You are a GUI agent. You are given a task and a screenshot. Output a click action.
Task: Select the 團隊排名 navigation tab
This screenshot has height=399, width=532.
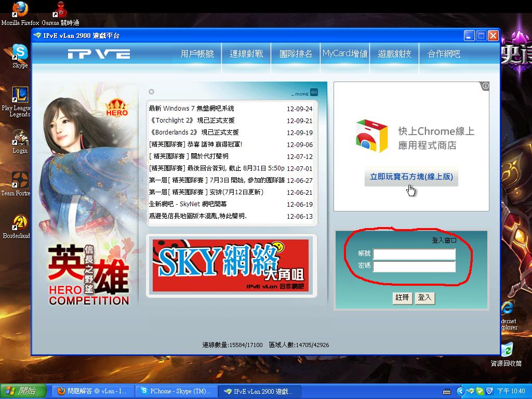[x=296, y=54]
